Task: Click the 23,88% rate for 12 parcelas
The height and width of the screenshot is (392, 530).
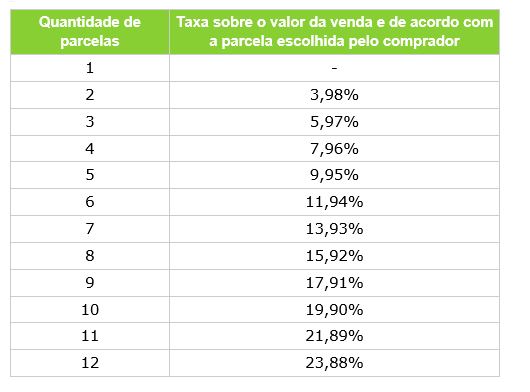Action: click(x=334, y=363)
